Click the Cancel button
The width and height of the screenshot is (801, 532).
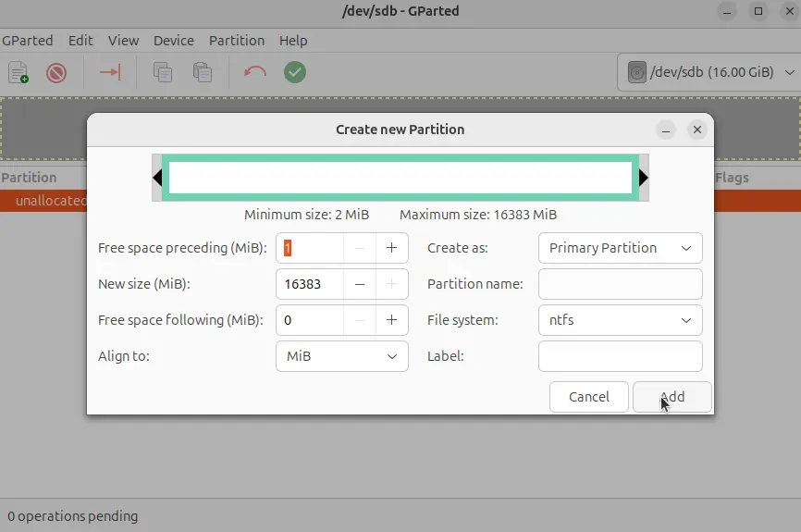[x=589, y=397]
